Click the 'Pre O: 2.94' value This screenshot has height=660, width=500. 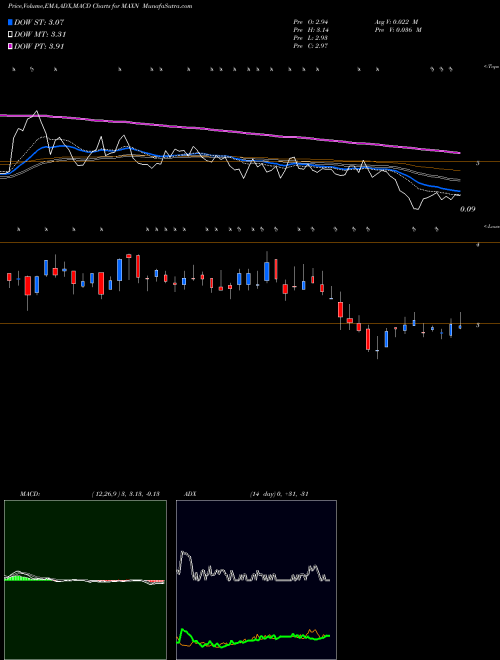pyautogui.click(x=311, y=22)
